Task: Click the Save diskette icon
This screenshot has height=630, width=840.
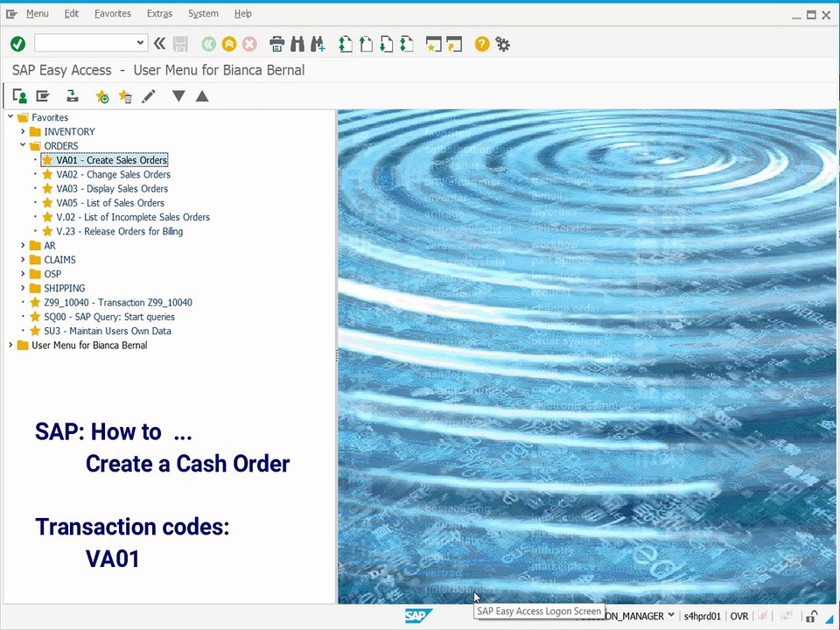Action: tap(180, 44)
